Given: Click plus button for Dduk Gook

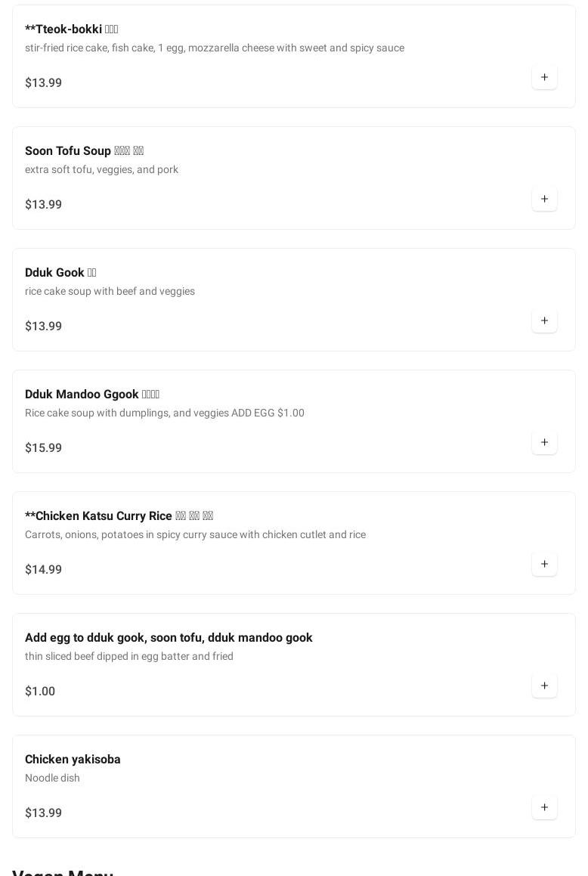Looking at the screenshot, I should click(544, 320).
